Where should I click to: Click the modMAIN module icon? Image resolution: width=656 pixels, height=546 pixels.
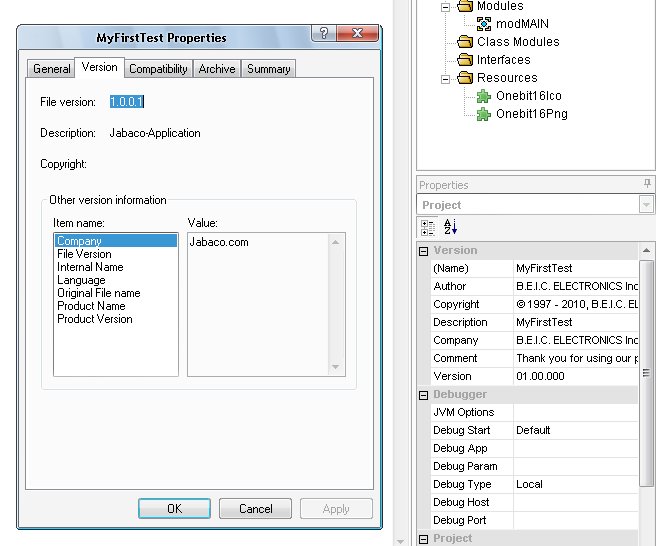(x=484, y=24)
